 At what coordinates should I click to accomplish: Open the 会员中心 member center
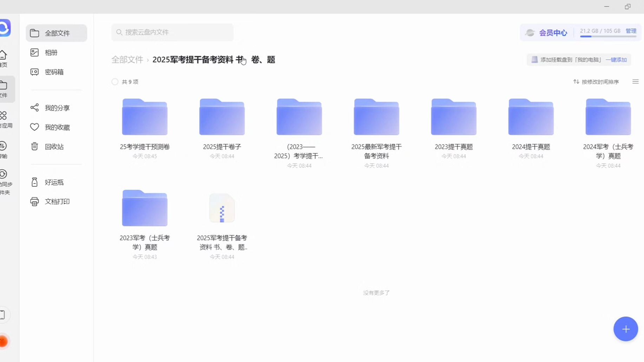click(546, 33)
